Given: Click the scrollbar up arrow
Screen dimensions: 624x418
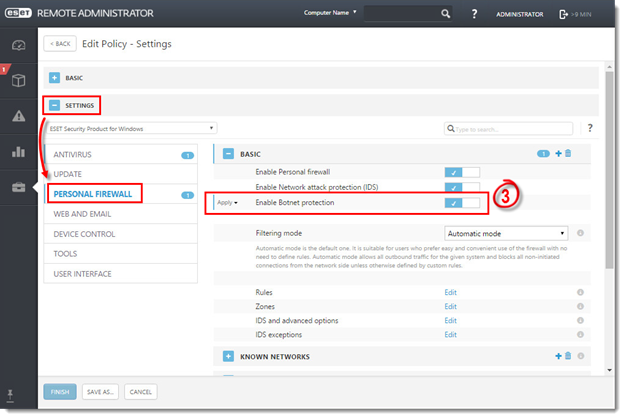Looking at the screenshot, I should [609, 66].
